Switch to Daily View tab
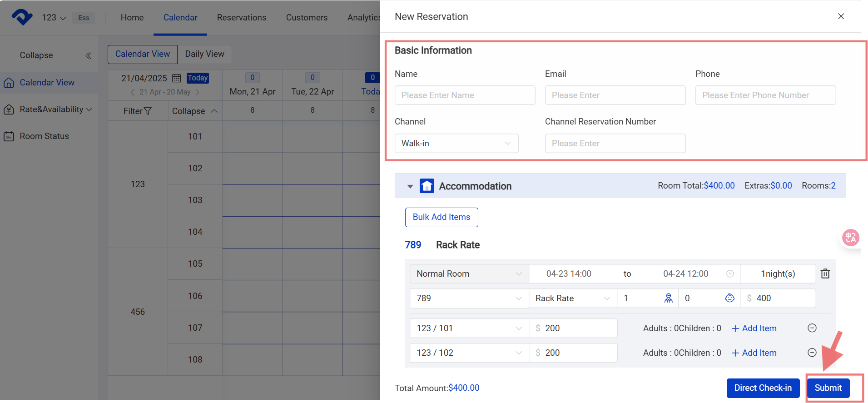This screenshot has height=403, width=868. point(204,54)
